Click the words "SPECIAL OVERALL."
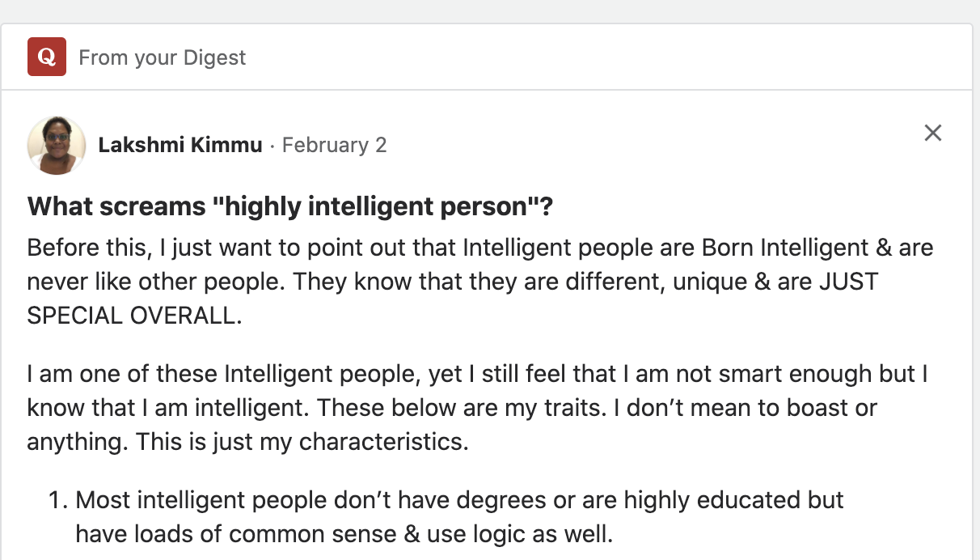Screen dimensions: 980x560 [x=134, y=316]
